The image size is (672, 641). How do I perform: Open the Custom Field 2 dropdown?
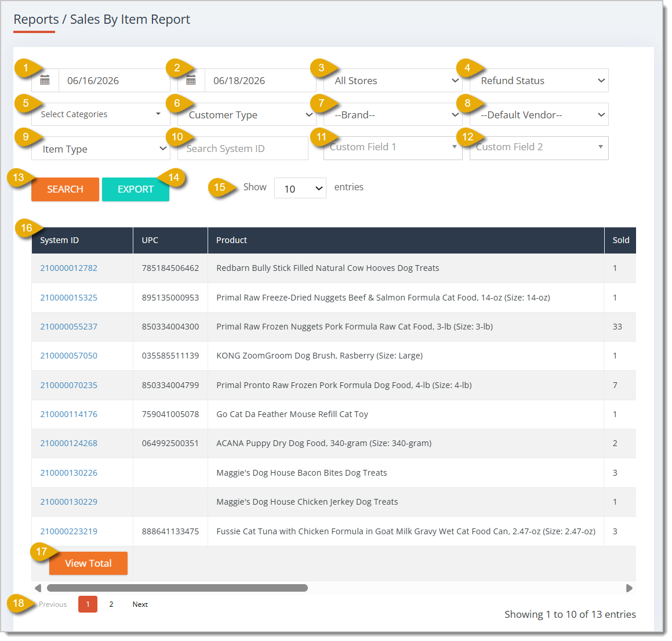539,147
